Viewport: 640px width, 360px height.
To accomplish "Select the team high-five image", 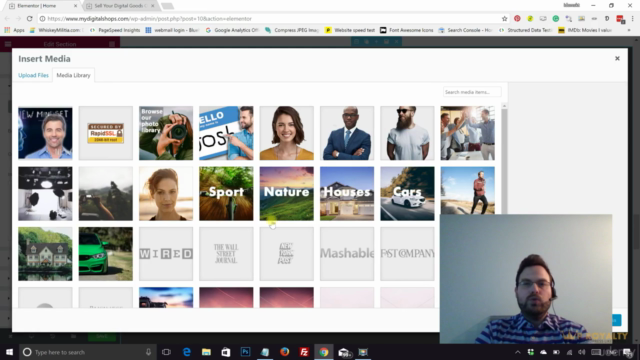I will 467,133.
